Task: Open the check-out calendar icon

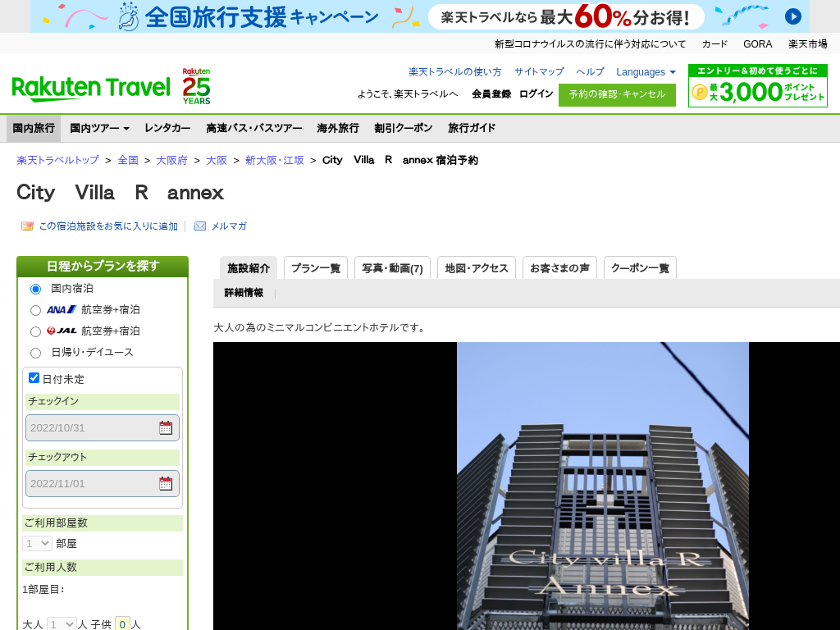Action: coord(166,483)
